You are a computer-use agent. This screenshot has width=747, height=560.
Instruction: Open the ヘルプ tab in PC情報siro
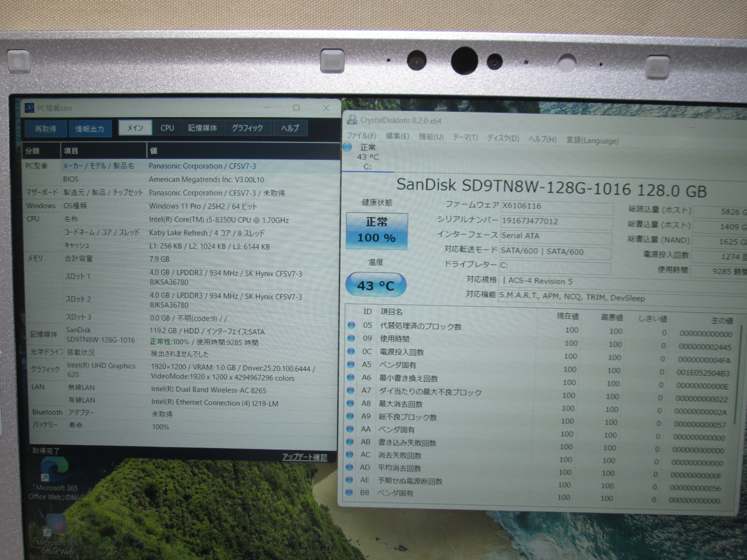click(290, 128)
